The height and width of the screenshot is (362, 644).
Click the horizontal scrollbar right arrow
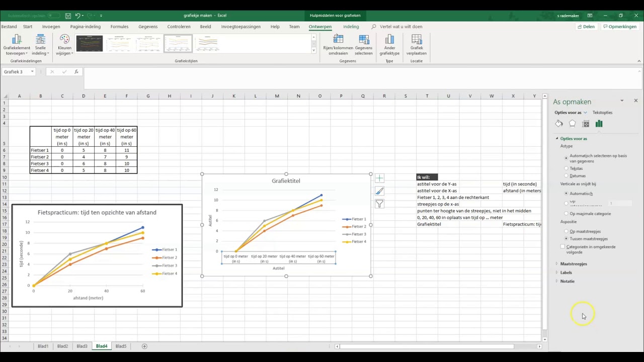coord(539,346)
